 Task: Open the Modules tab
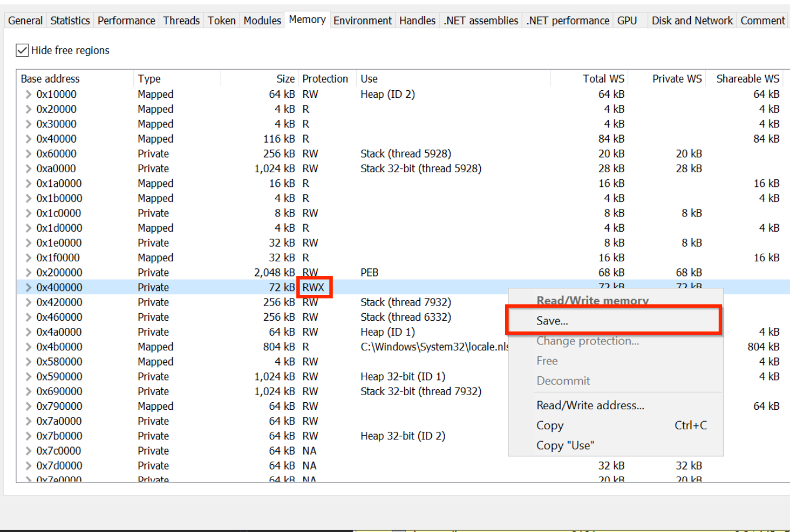(x=262, y=21)
